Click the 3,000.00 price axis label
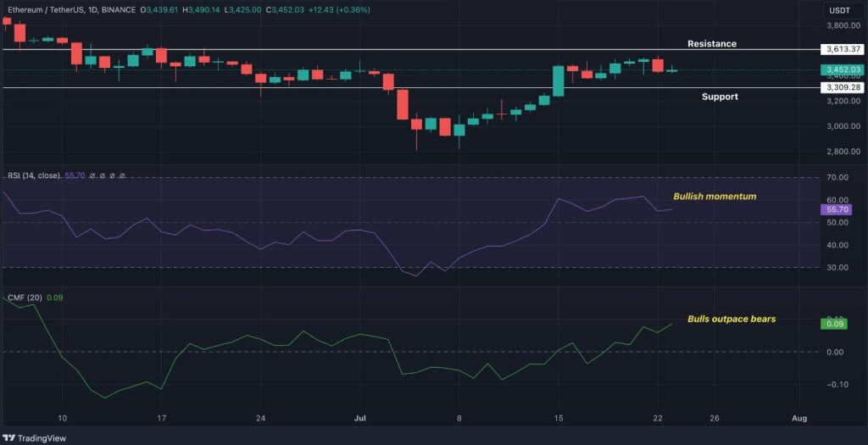 [843, 126]
